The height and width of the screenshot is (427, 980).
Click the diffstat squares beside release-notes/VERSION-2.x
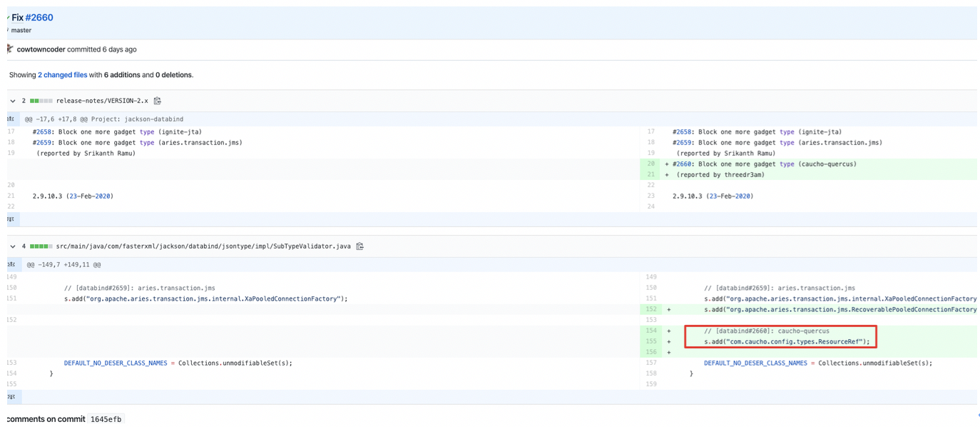[41, 101]
